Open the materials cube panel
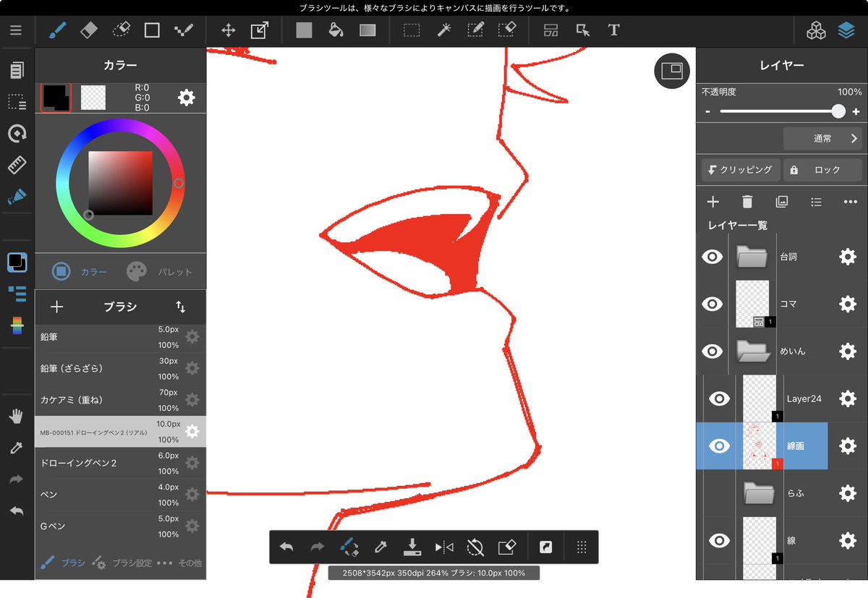The width and height of the screenshot is (868, 598). [x=816, y=30]
